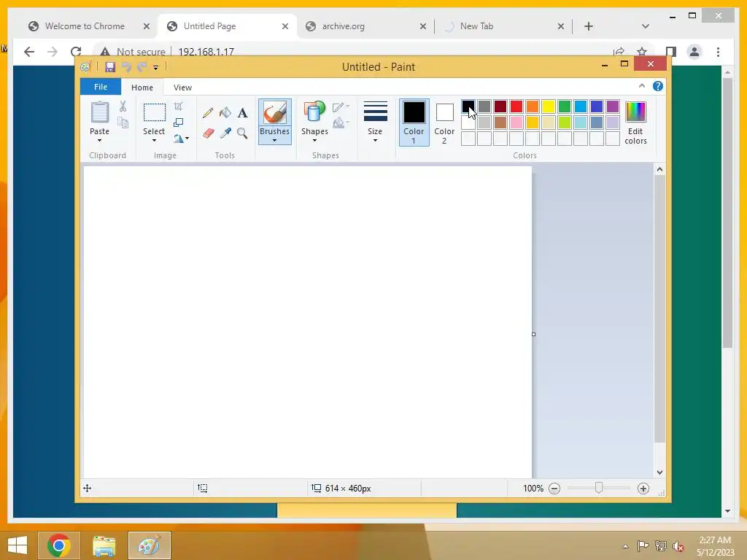
Task: Click the Zoom out minus button
Action: [x=554, y=488]
